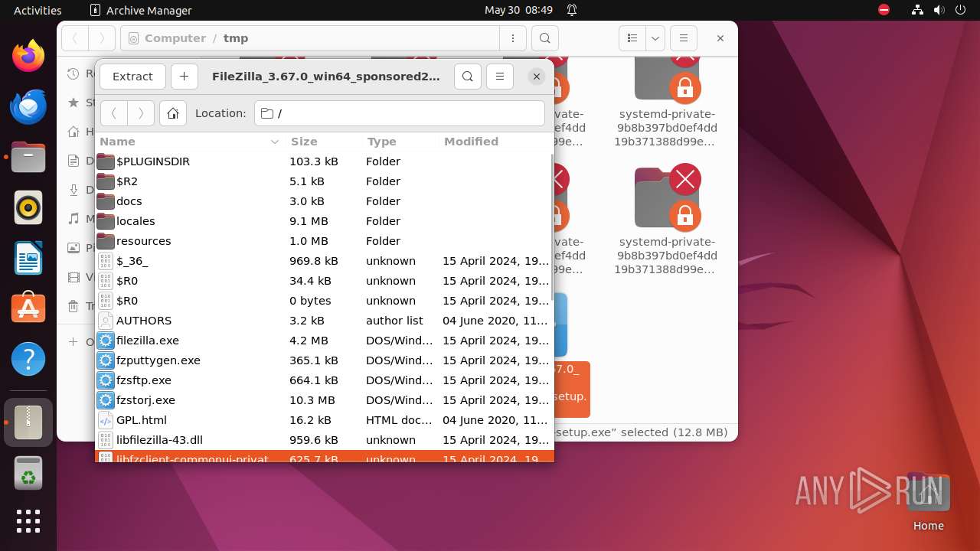This screenshot has width=980, height=551.
Task: Show Applications grid
Action: point(28,521)
